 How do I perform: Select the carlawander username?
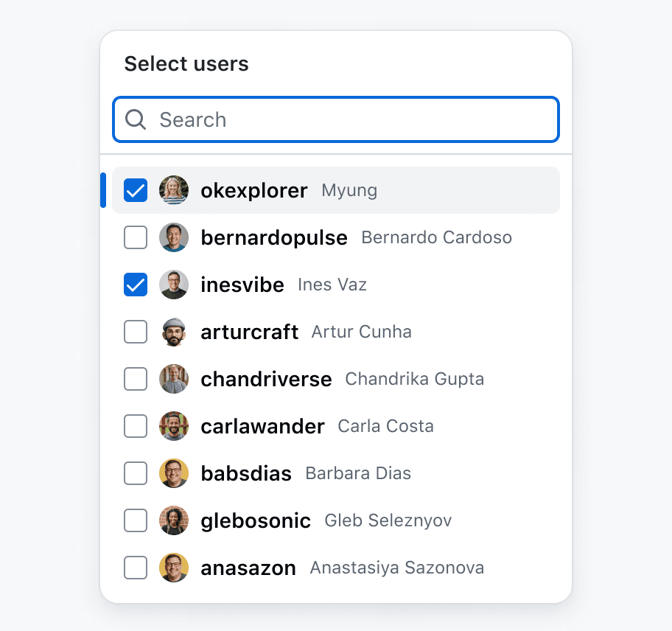[262, 426]
